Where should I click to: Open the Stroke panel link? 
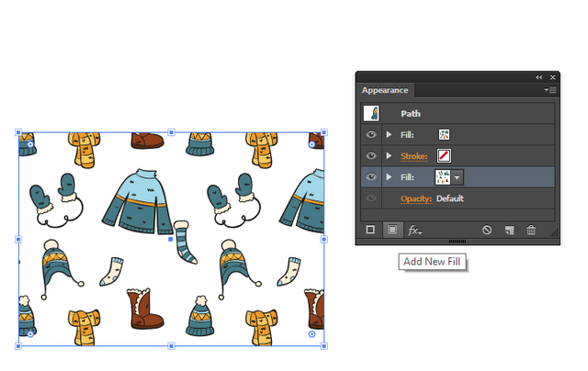click(414, 156)
